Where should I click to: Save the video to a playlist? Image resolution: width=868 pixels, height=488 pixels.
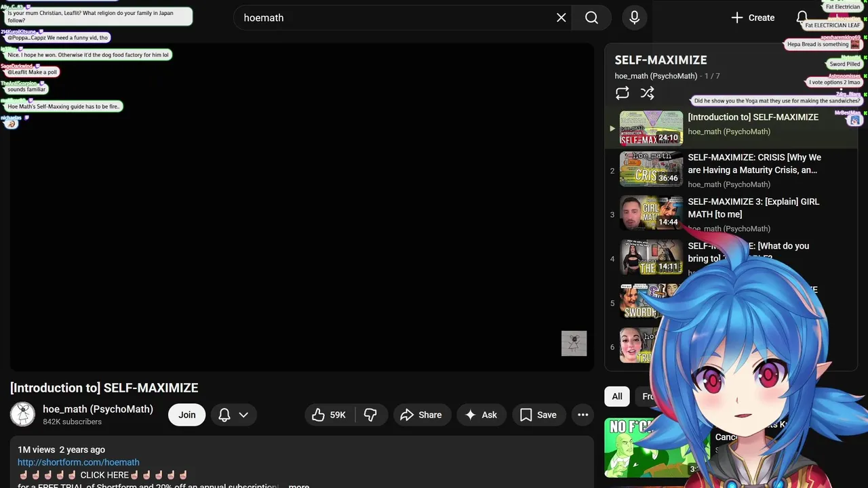538,415
